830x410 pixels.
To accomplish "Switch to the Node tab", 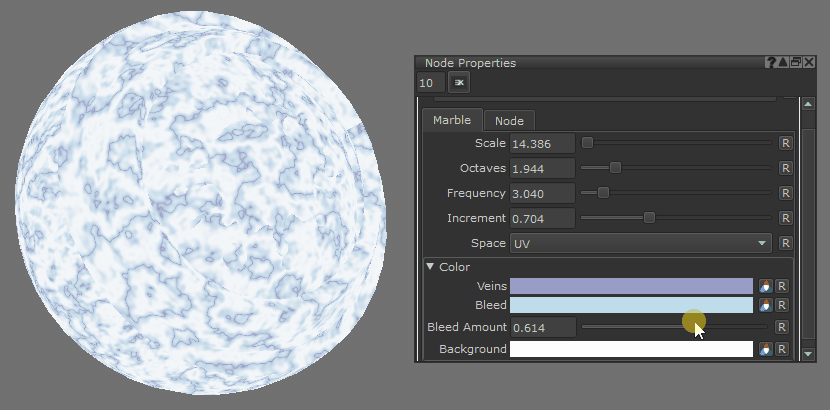I will (509, 121).
